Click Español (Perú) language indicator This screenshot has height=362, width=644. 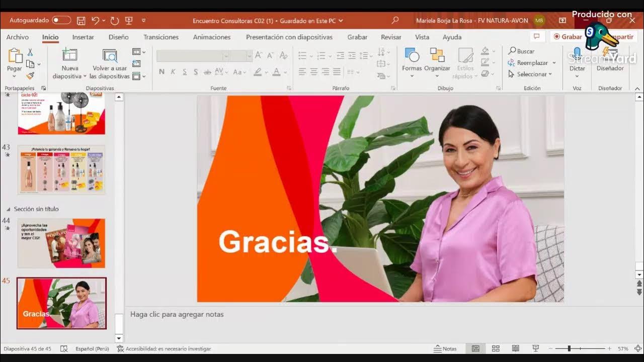[92, 348]
